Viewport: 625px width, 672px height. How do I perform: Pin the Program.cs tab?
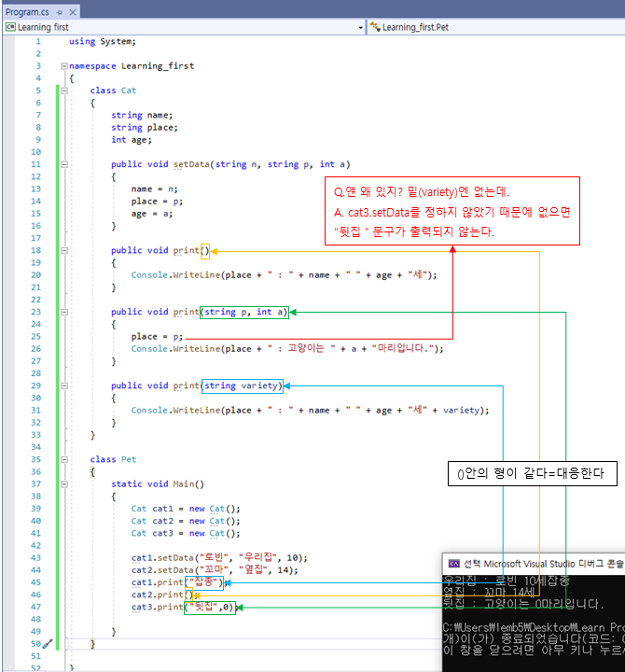coord(60,12)
